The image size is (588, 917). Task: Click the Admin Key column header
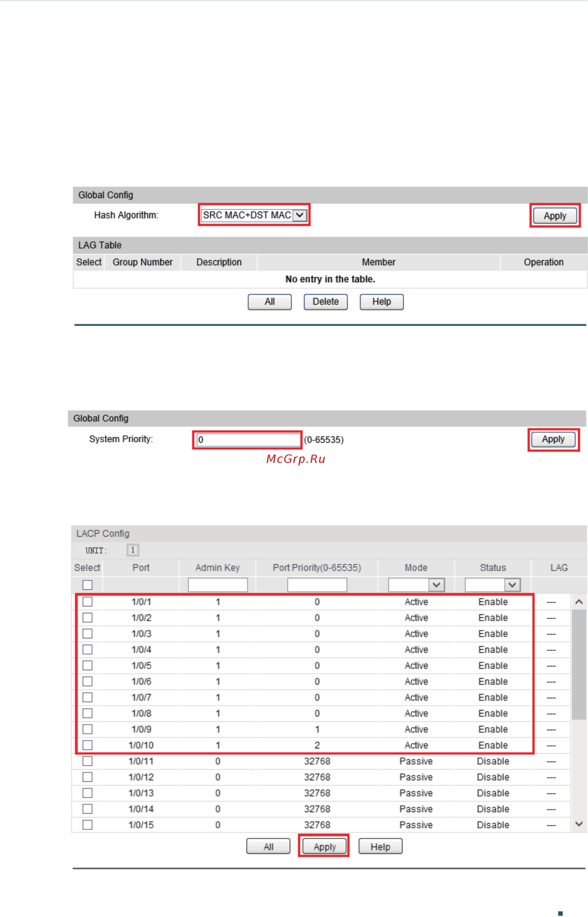point(218,568)
